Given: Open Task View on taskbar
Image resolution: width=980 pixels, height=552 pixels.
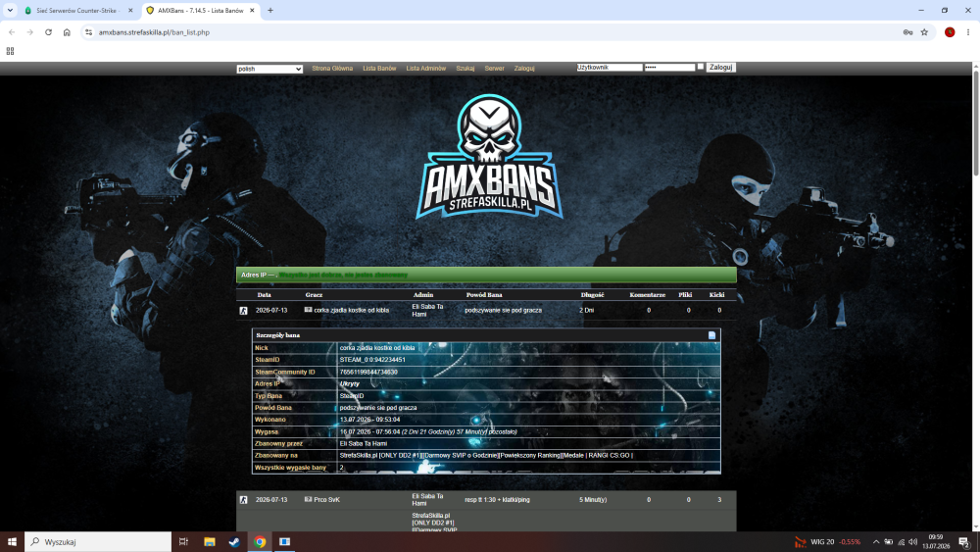Looking at the screenshot, I should [184, 542].
